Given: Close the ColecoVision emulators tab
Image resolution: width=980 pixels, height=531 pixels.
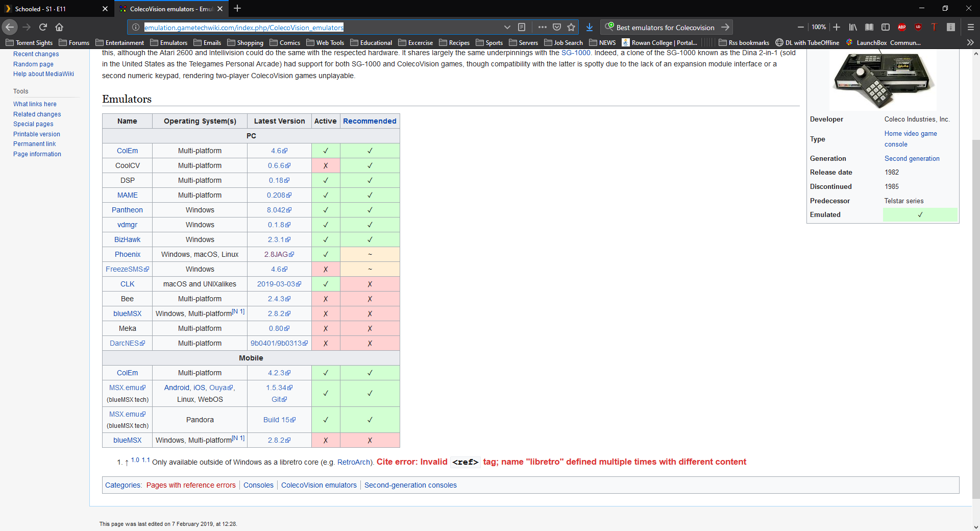Looking at the screenshot, I should (220, 9).
